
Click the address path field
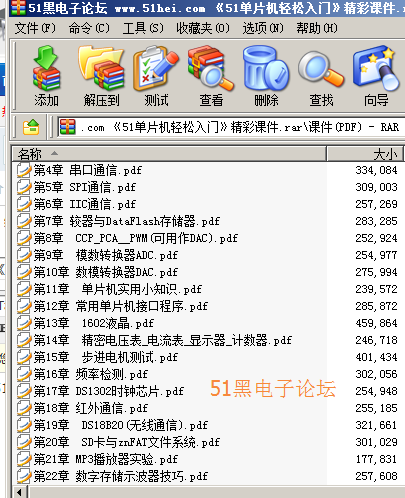[231, 127]
